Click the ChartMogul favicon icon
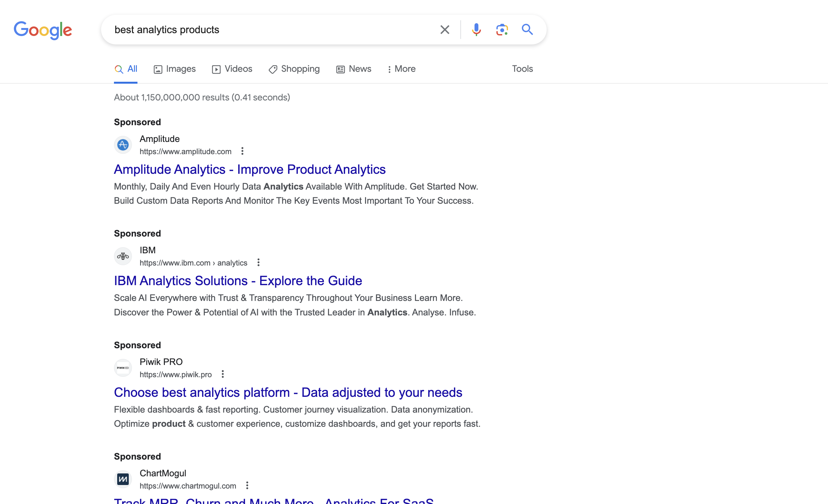 tap(123, 479)
